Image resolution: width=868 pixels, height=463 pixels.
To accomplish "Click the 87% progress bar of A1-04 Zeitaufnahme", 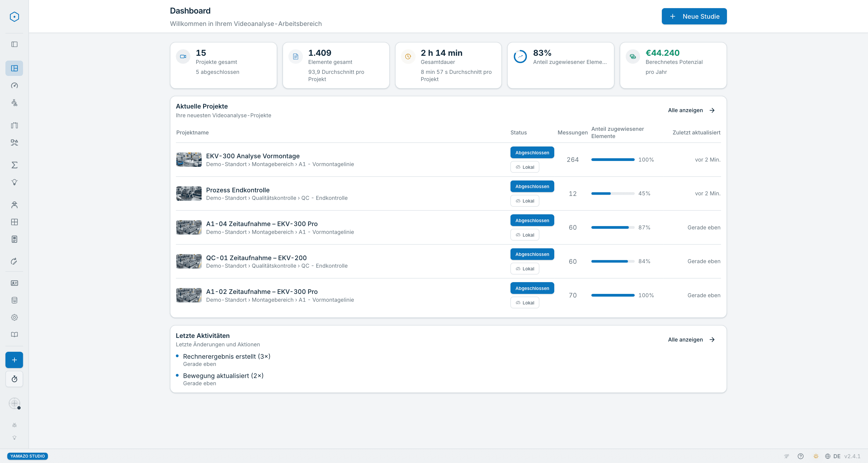I will coord(613,228).
